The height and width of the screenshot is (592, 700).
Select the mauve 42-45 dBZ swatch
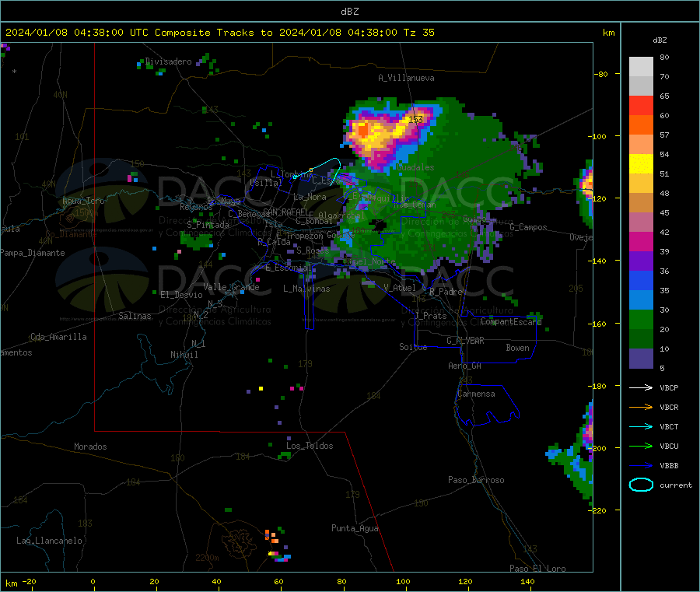641,222
